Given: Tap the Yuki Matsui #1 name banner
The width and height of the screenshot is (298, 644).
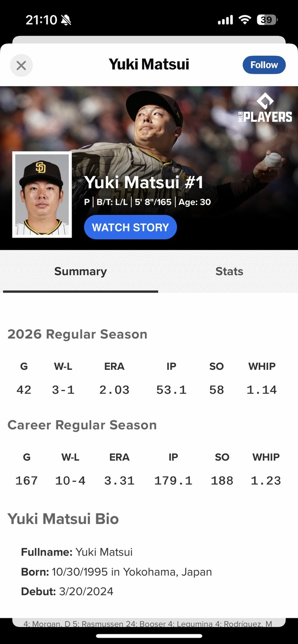Looking at the screenshot, I should (143, 182).
